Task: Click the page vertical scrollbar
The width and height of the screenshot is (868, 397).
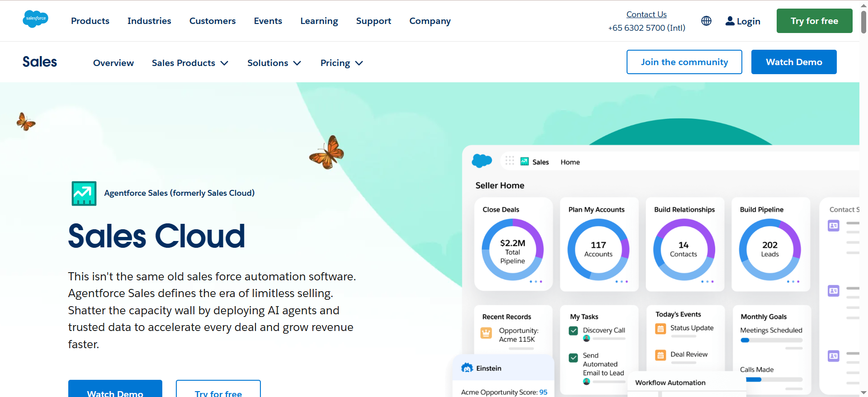Action: tap(863, 22)
